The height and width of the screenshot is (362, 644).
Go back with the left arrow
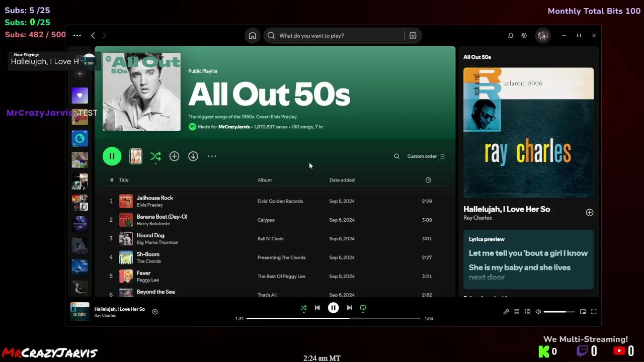pos(93,35)
